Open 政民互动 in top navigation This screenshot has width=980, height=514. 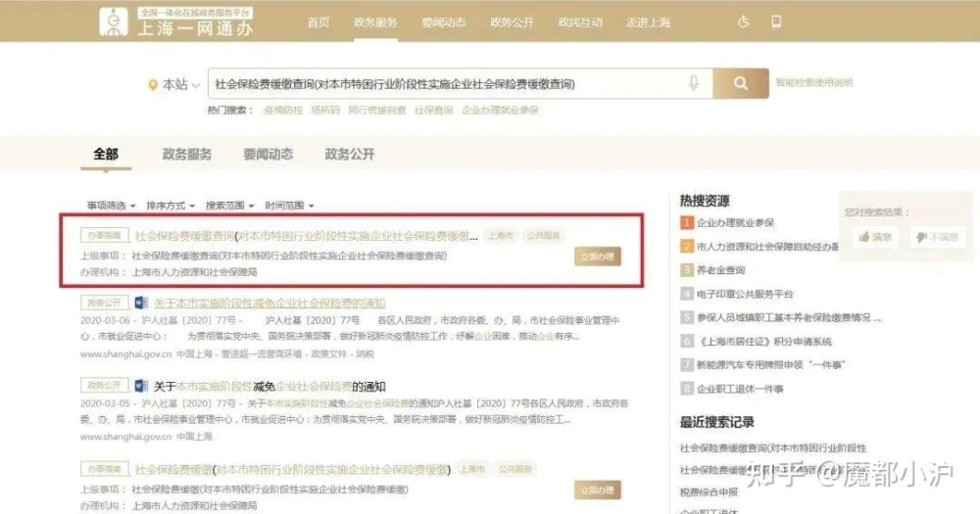pos(580,23)
